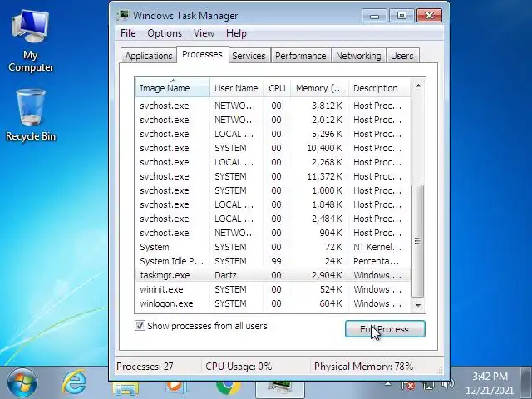
Task: Click Processes: 27 status bar entry
Action: (x=145, y=367)
